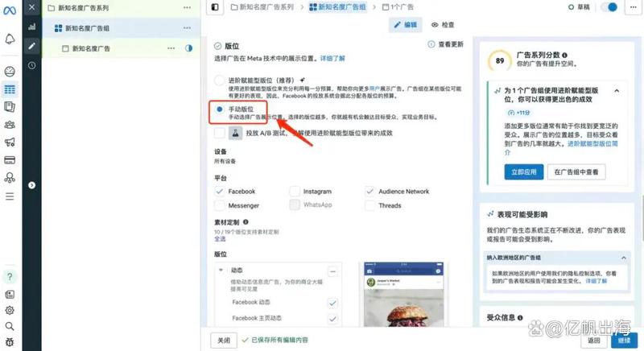
Task: Click the search magnifier in sidebar
Action: pyautogui.click(x=10, y=326)
